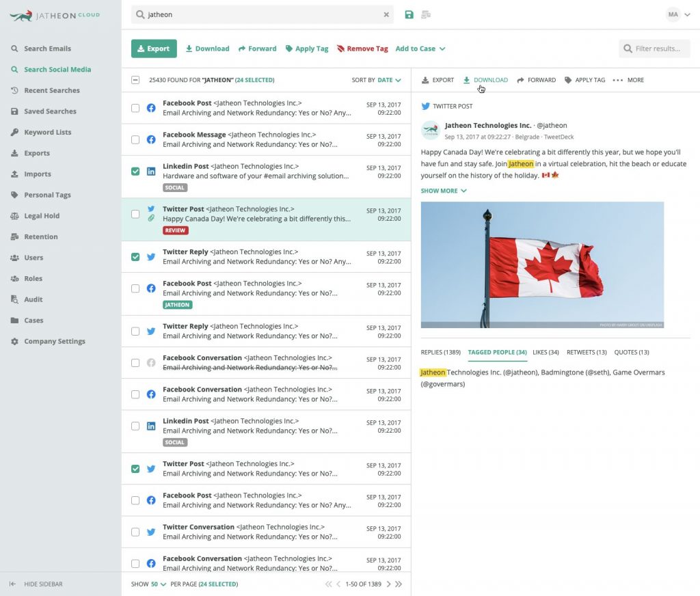Image resolution: width=700 pixels, height=596 pixels.
Task: Open the More options menu in detail pane
Action: pos(629,81)
